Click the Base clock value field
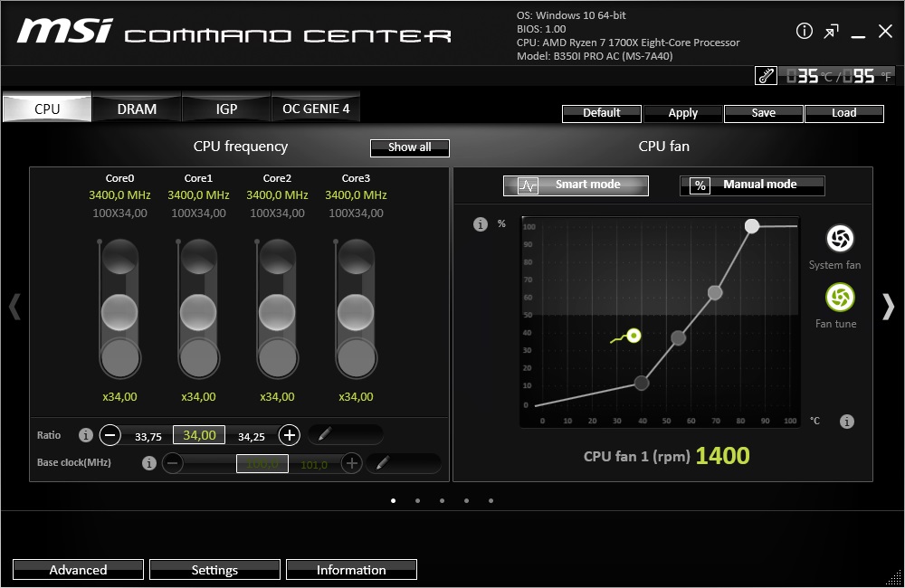Screen dimensions: 905x588 pos(262,463)
